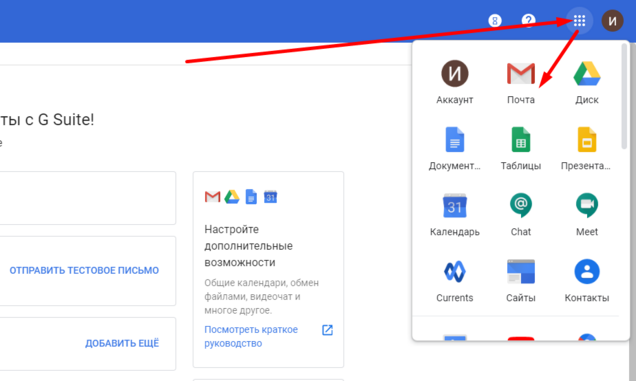Open Календарь app
The width and height of the screenshot is (636, 381).
455,215
